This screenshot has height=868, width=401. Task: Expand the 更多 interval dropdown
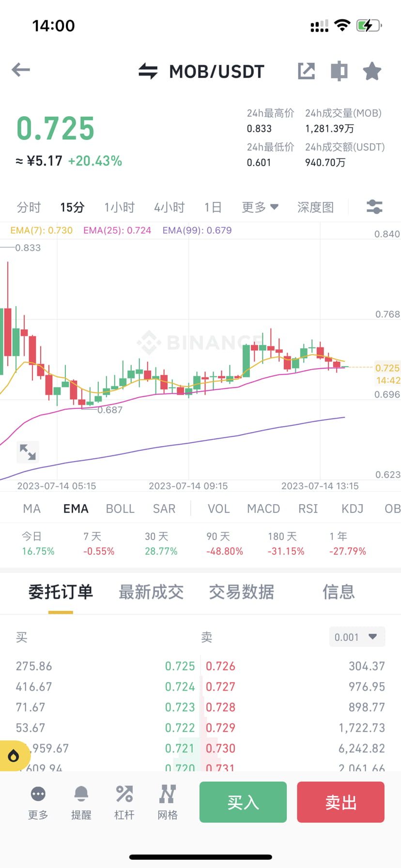coord(260,207)
